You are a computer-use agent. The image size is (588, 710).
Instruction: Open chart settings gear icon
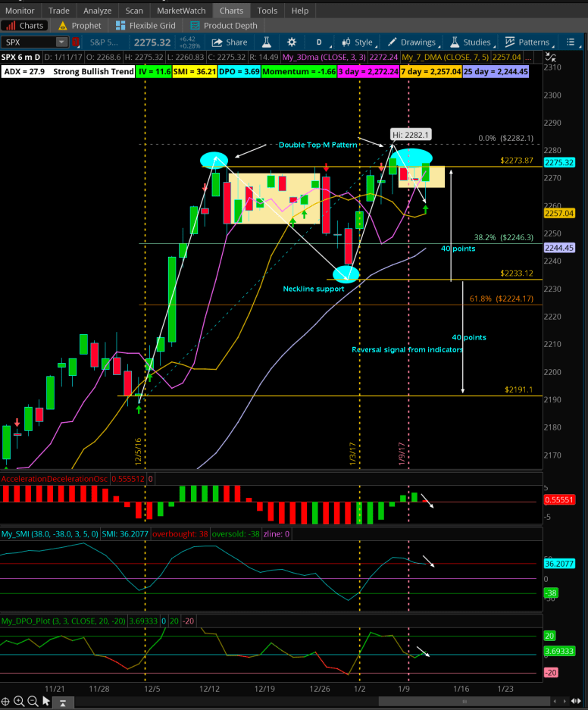(292, 42)
